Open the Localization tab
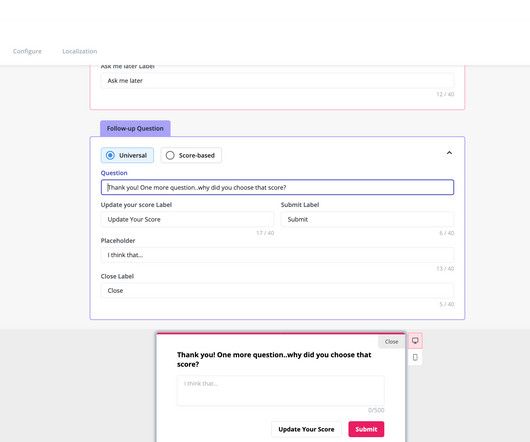The height and width of the screenshot is (442, 530). pos(80,51)
